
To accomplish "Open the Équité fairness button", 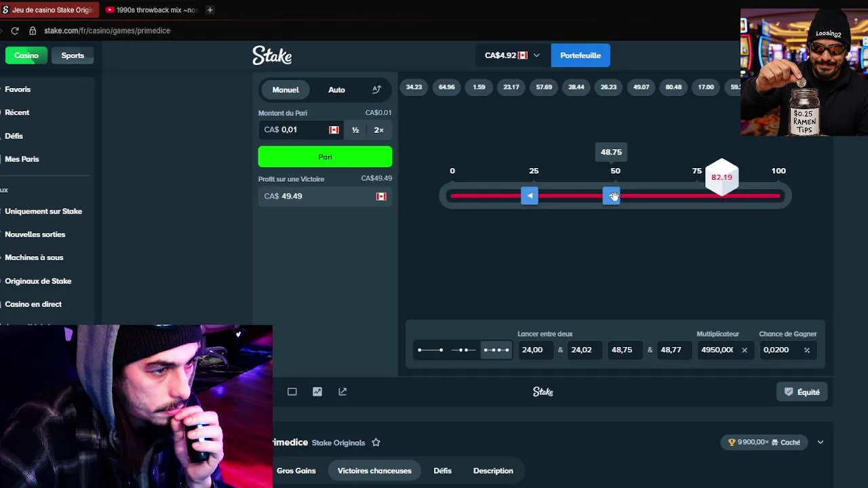I will [802, 392].
